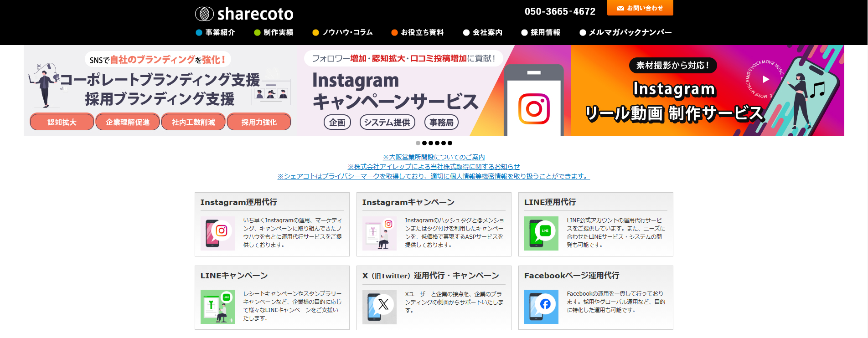The height and width of the screenshot is (338, 868).
Task: Open the お役立ち資料 menu
Action: point(417,32)
